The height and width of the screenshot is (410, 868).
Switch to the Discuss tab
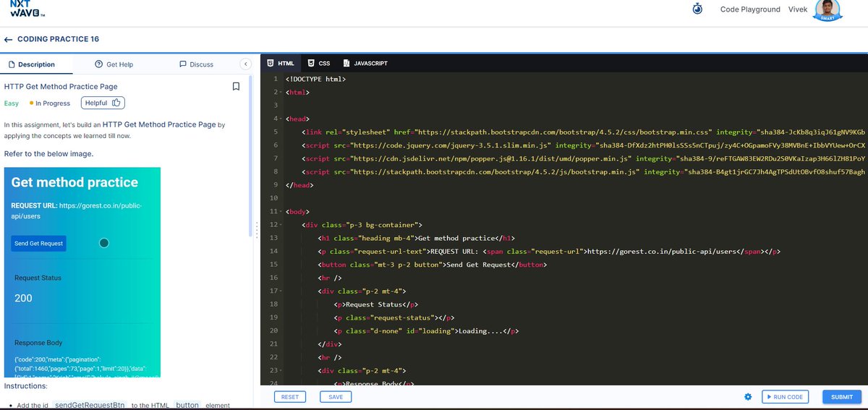[196, 64]
